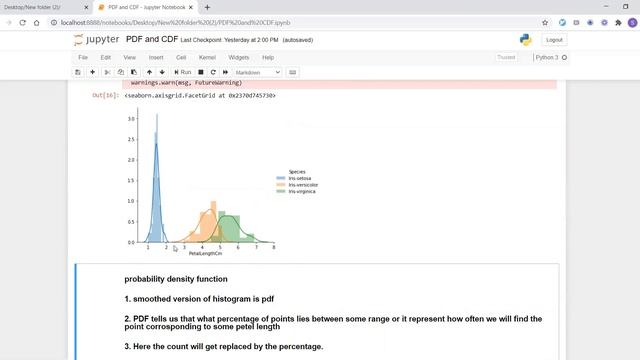Screen dimensions: 640x360
Task: Reload the page
Action: point(22,23)
